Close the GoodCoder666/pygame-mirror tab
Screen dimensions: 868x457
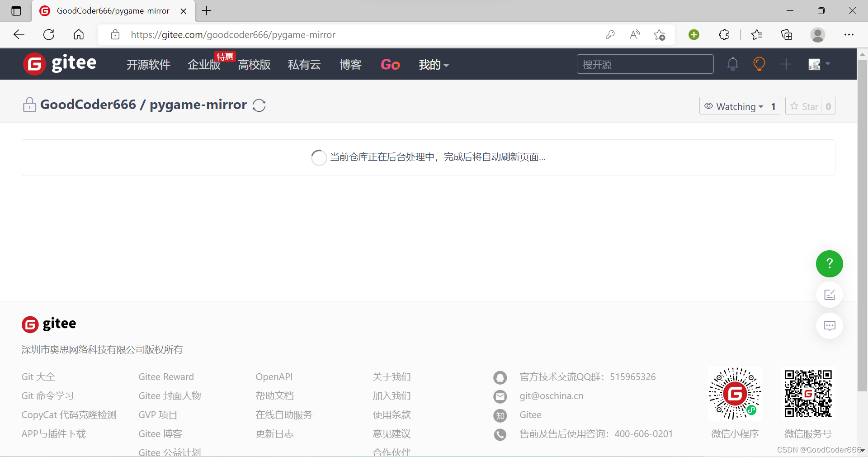[184, 11]
